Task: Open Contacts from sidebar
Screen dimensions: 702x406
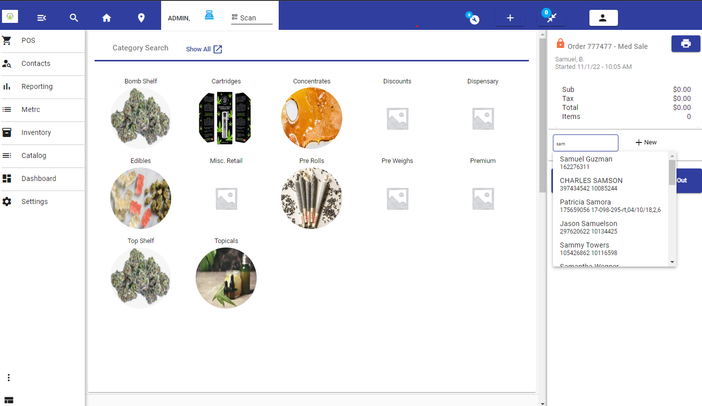Action: point(42,64)
